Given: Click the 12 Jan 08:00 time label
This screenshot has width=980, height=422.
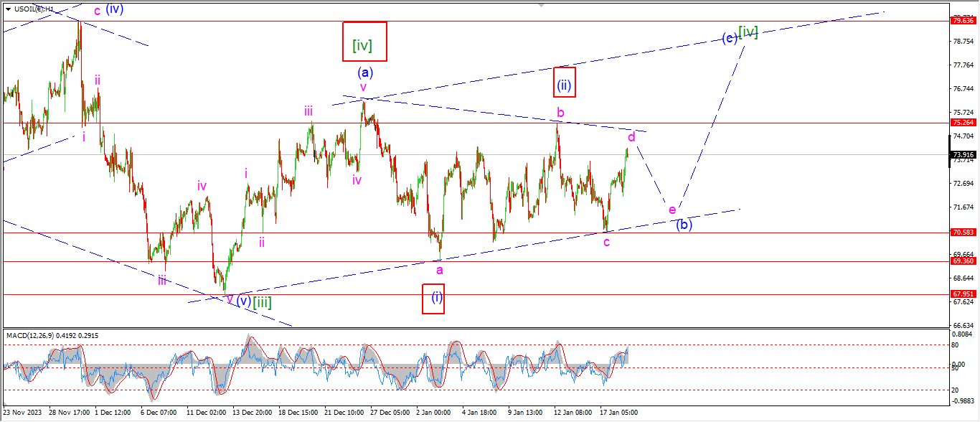Looking at the screenshot, I should 573,413.
